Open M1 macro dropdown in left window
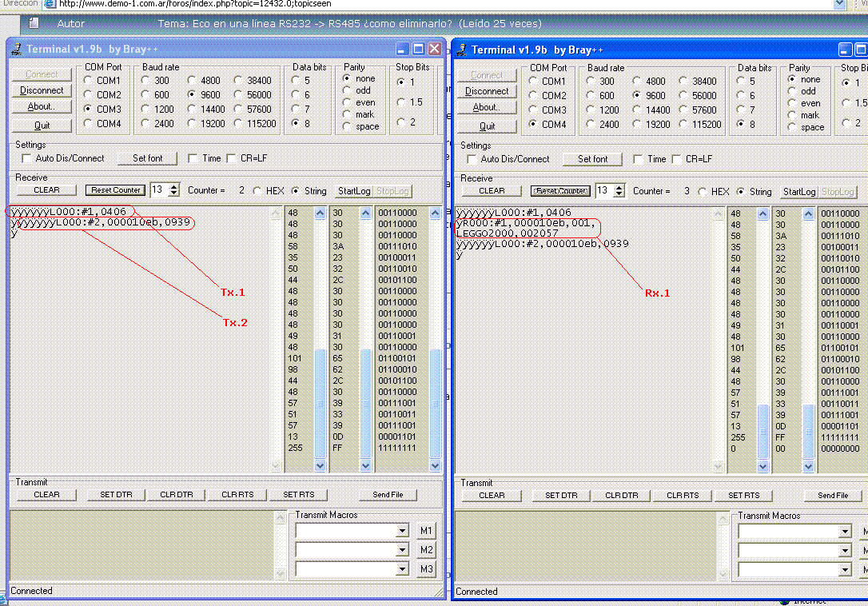The width and height of the screenshot is (868, 606). coord(403,531)
